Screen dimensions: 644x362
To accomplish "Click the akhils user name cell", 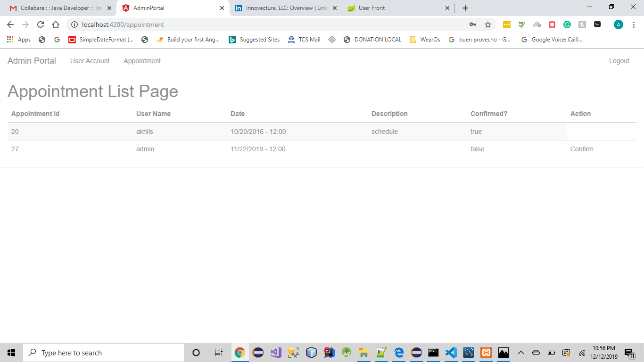I will point(145,132).
